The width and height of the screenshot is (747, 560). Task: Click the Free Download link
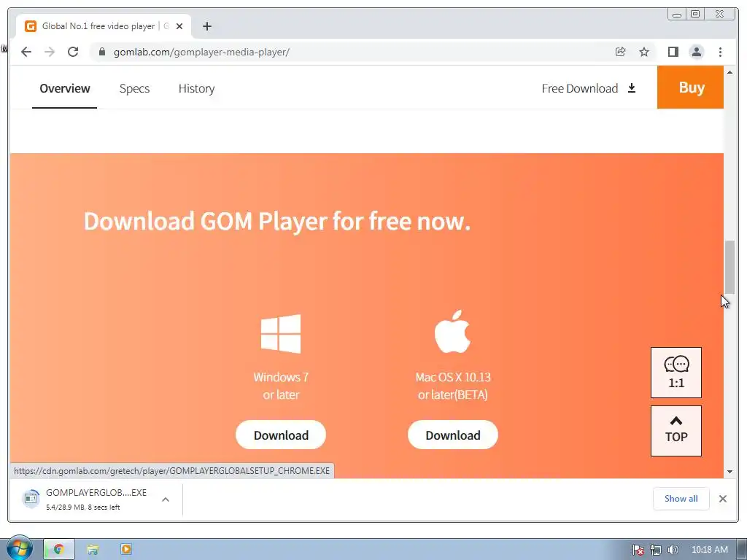(x=589, y=88)
